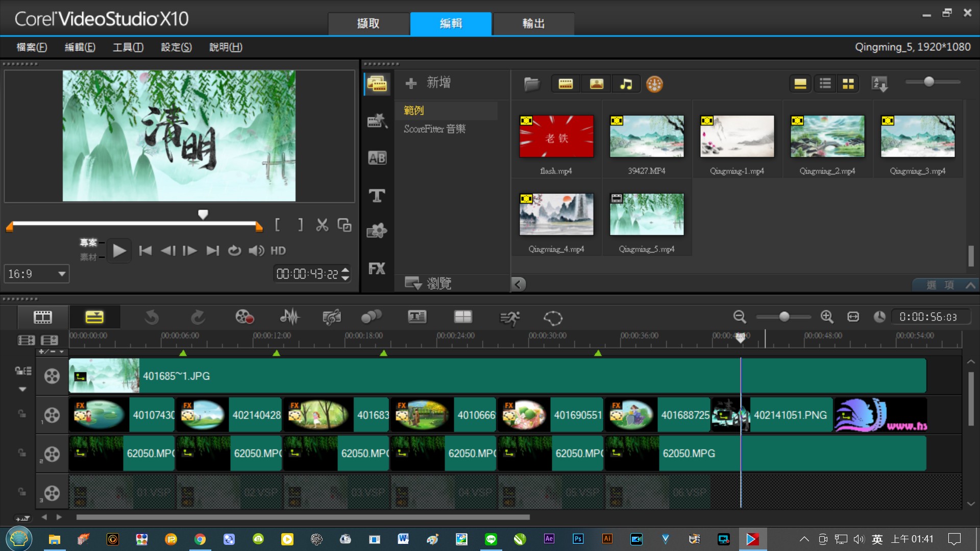Jump to the preview start (Home)

coord(145,251)
